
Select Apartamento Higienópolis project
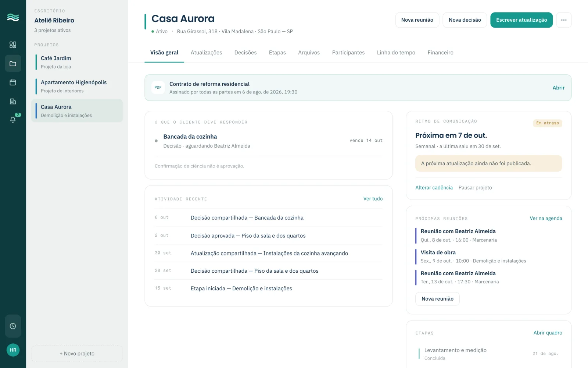(x=77, y=86)
